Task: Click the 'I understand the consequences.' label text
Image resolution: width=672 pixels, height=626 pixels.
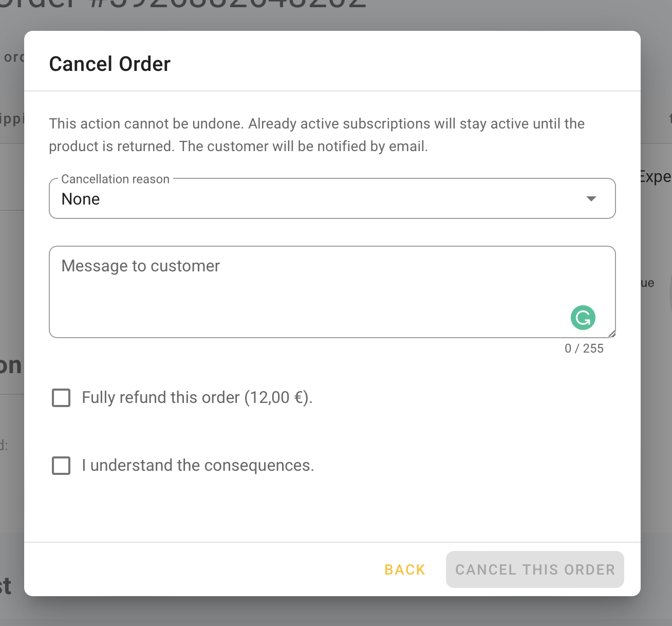Action: click(x=198, y=466)
